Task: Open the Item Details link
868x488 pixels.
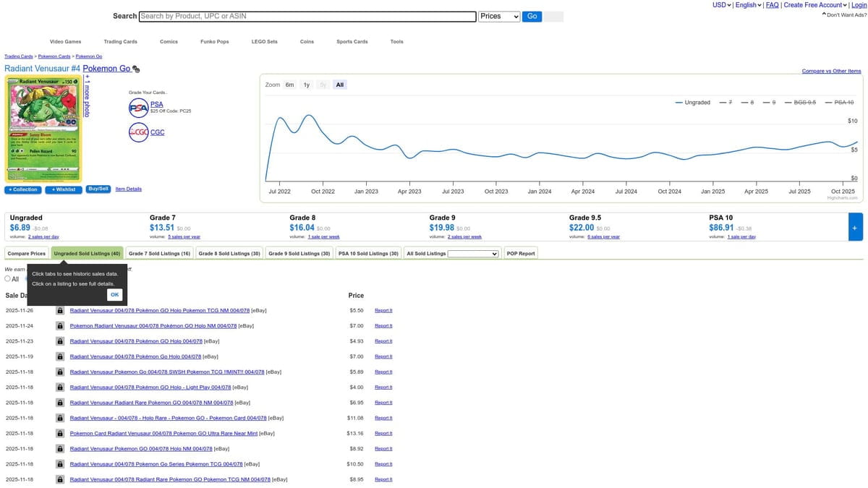Action: click(x=129, y=189)
